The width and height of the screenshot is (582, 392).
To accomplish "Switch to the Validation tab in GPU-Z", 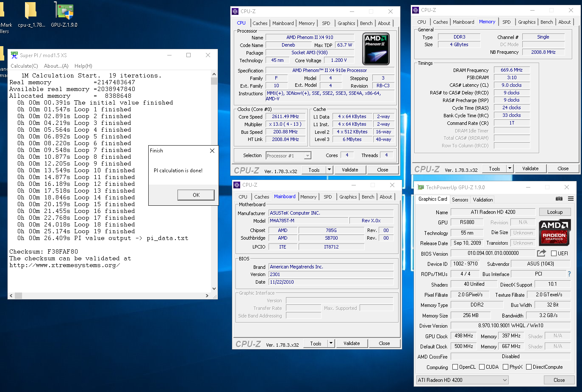I will click(x=483, y=200).
